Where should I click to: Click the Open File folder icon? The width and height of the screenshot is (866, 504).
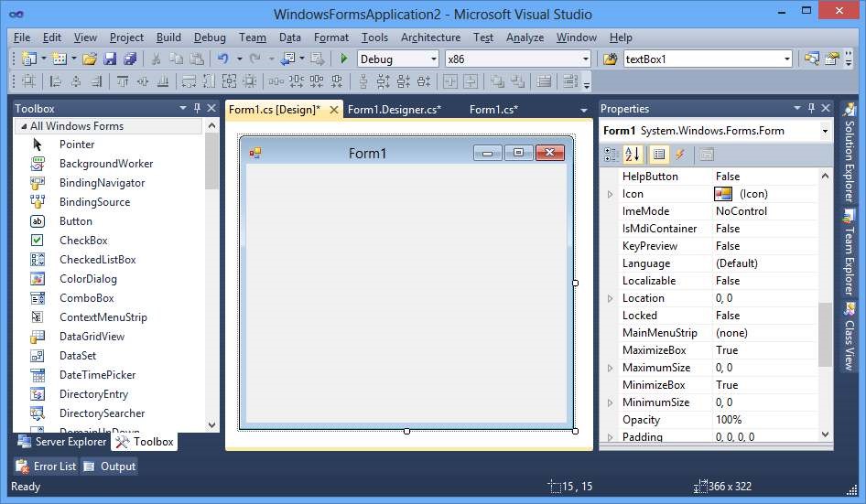pyautogui.click(x=89, y=59)
